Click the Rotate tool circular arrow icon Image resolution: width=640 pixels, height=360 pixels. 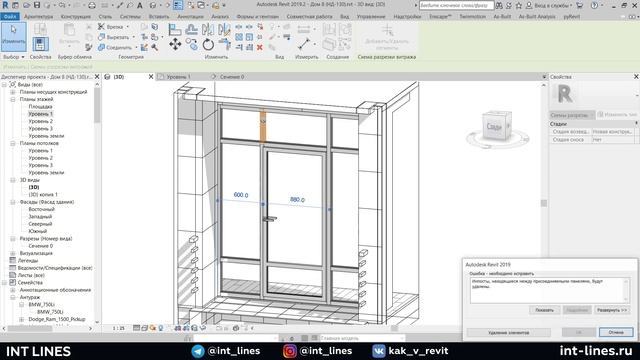[208, 44]
